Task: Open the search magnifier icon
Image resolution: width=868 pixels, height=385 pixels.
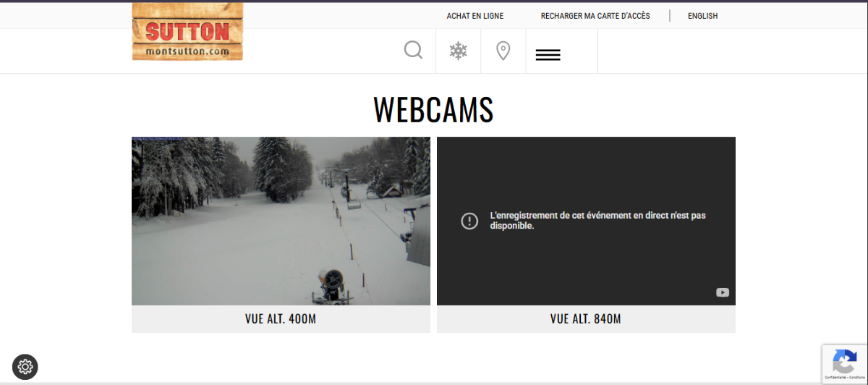Action: pos(413,51)
